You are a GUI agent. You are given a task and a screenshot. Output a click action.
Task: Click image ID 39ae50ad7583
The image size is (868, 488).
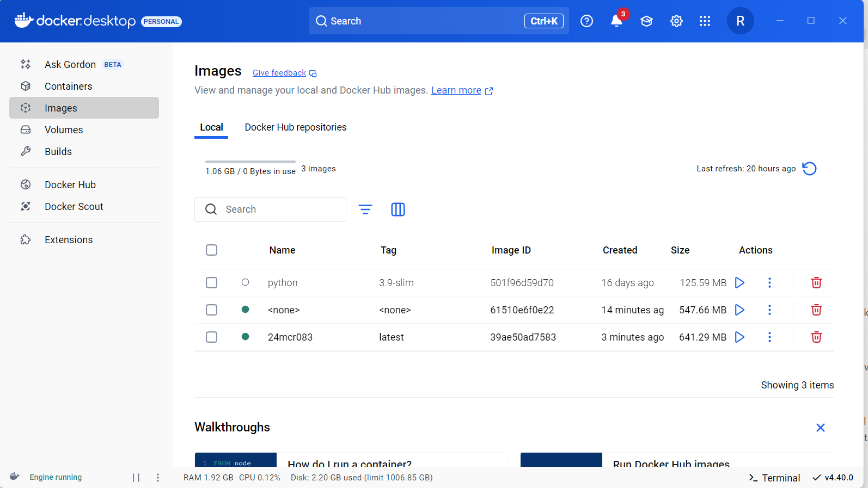point(523,337)
